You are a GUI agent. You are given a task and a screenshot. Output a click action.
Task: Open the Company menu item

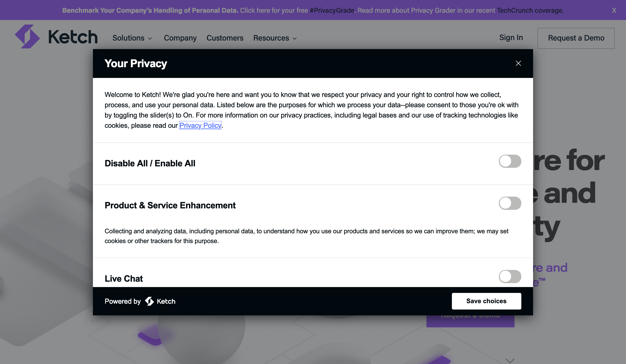click(x=180, y=38)
